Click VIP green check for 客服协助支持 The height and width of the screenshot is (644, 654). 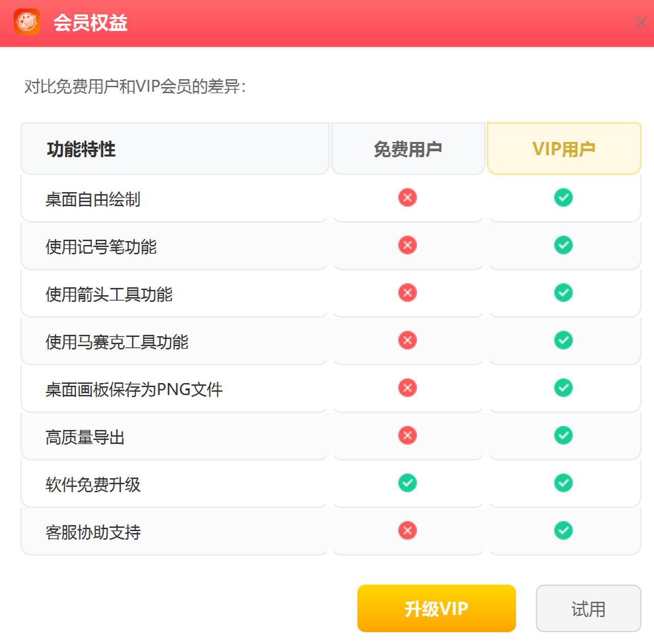(563, 530)
